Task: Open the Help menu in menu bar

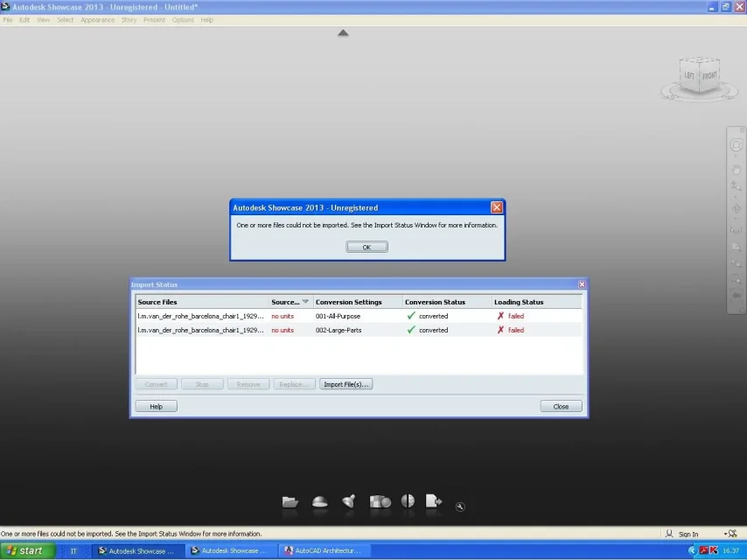Action: (x=206, y=20)
